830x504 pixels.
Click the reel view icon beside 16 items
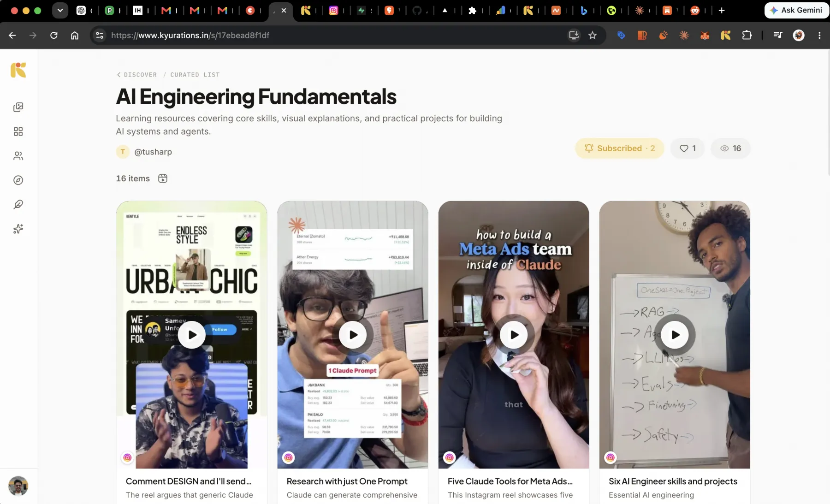(x=163, y=178)
